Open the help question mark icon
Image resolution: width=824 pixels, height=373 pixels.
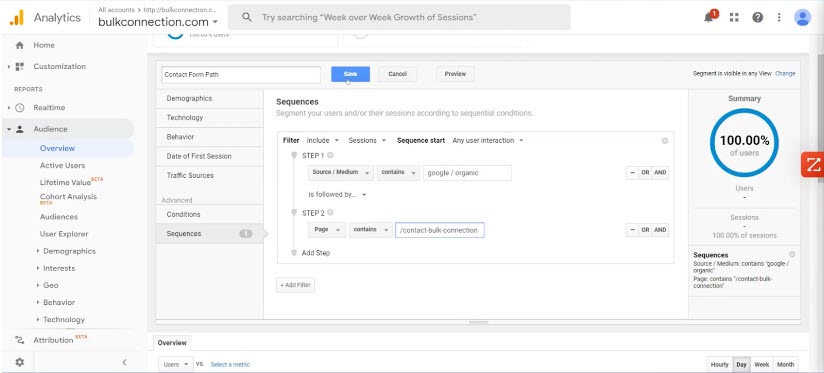click(757, 17)
